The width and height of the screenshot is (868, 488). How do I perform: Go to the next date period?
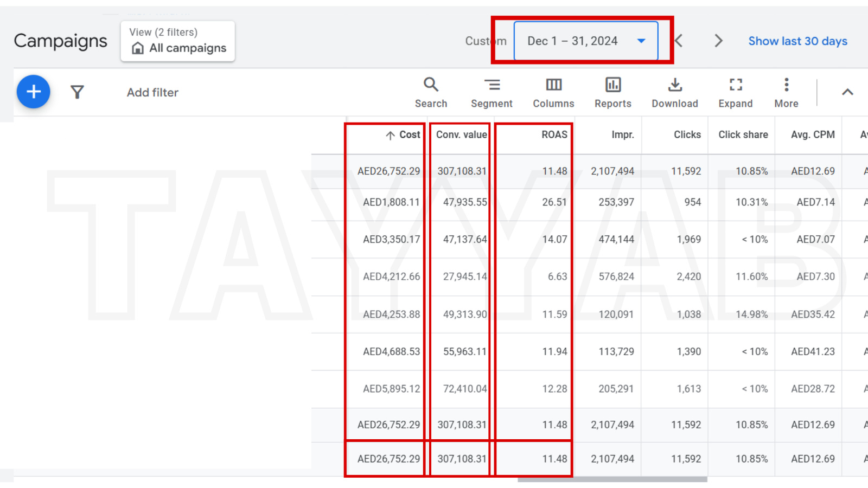pyautogui.click(x=718, y=41)
